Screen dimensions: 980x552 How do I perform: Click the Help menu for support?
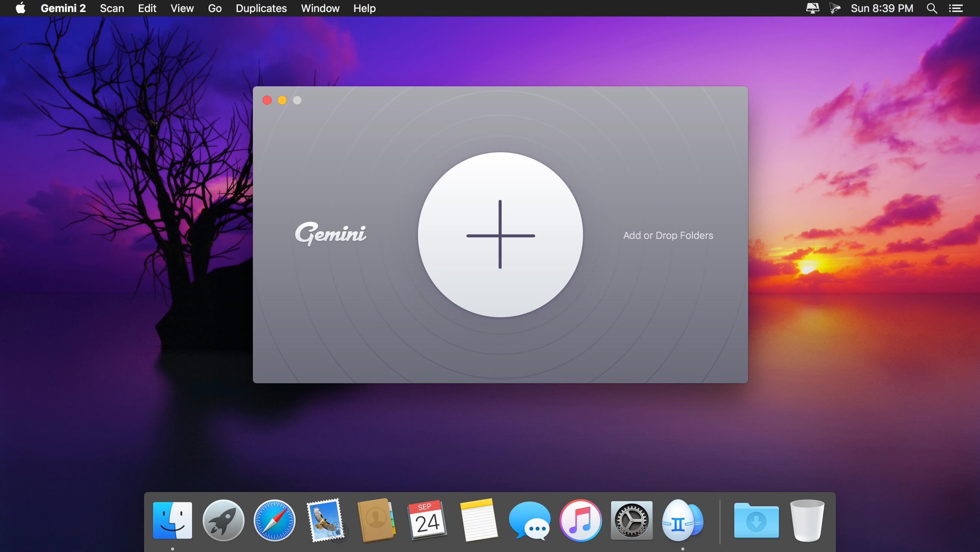pos(364,8)
